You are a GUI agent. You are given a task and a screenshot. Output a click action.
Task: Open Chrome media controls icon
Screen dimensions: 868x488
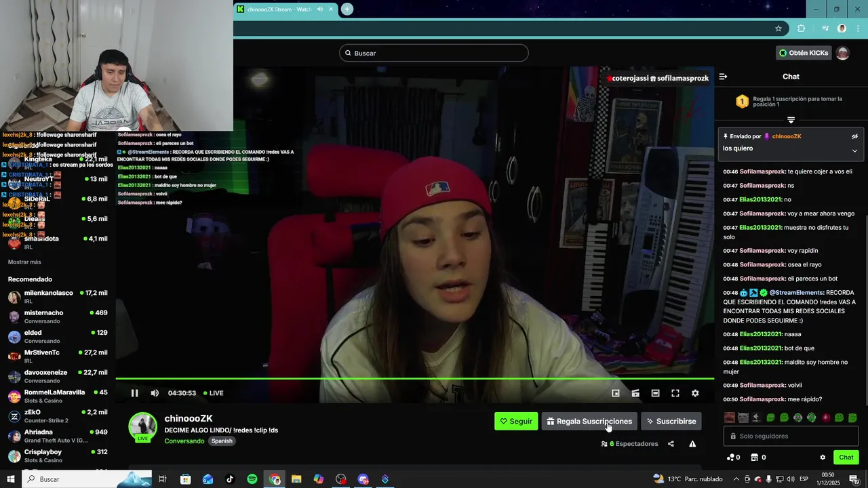825,28
